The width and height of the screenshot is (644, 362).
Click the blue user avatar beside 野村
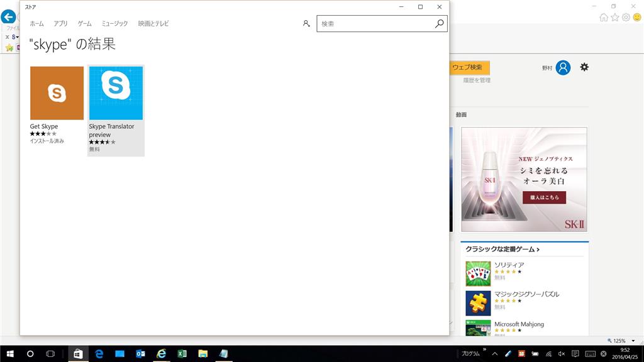point(563,68)
